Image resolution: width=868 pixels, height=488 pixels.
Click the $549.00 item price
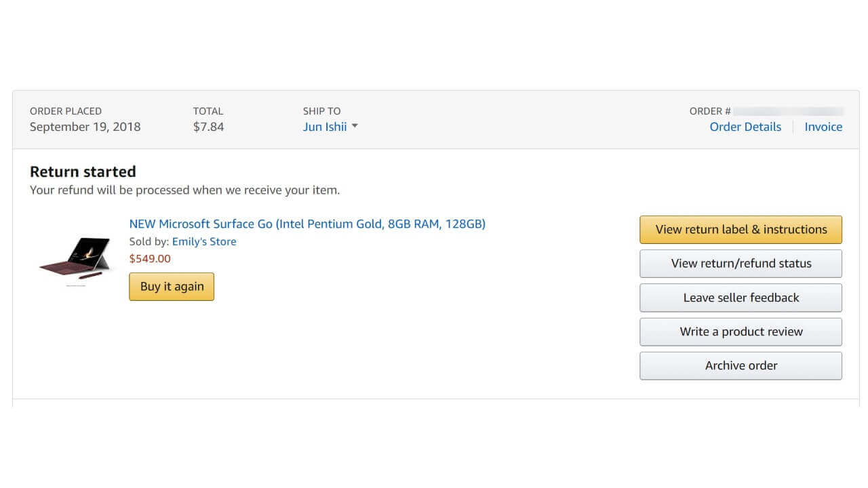pos(150,258)
